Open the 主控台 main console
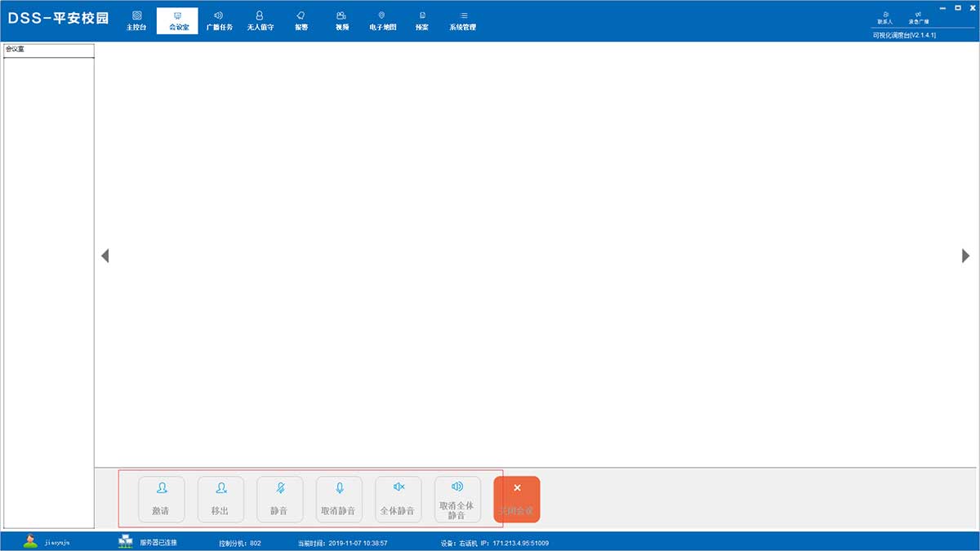 [x=136, y=20]
